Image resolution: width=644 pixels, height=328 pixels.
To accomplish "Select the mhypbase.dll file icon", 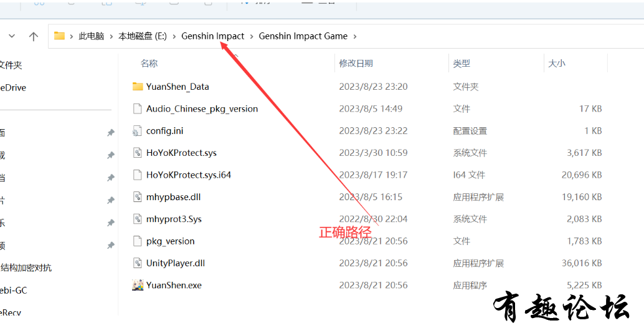I will click(137, 197).
